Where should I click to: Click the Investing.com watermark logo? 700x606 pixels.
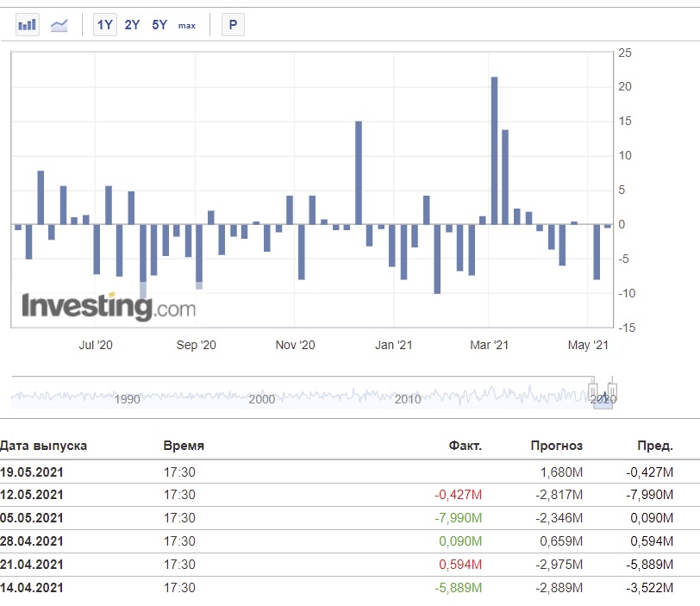109,307
